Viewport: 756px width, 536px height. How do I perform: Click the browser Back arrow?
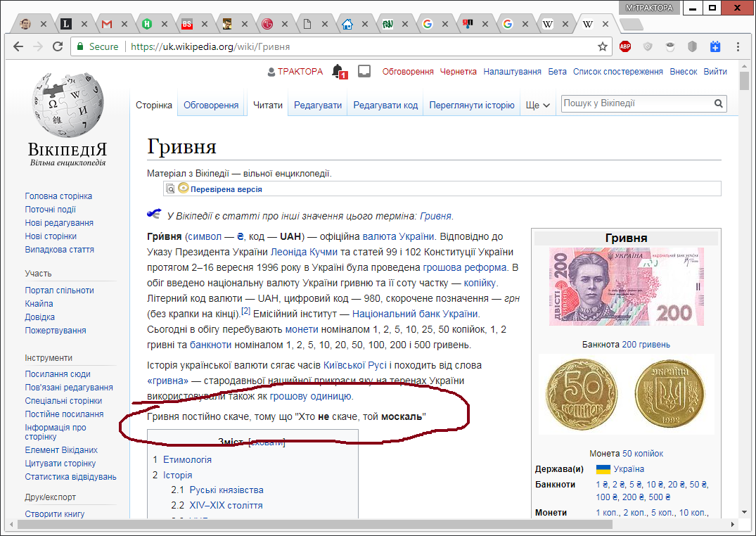click(18, 47)
